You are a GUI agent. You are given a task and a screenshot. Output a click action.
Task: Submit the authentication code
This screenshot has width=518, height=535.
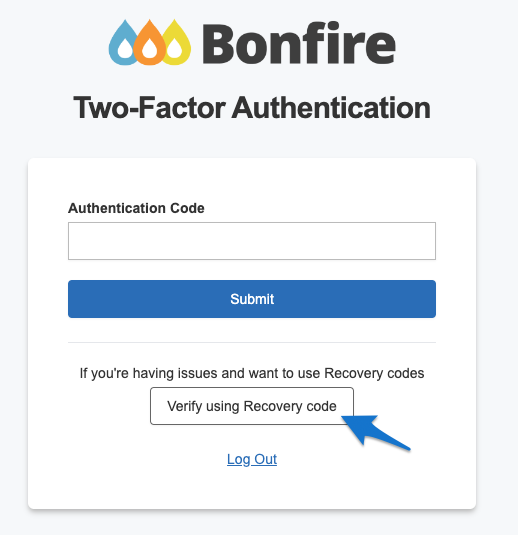pos(252,299)
